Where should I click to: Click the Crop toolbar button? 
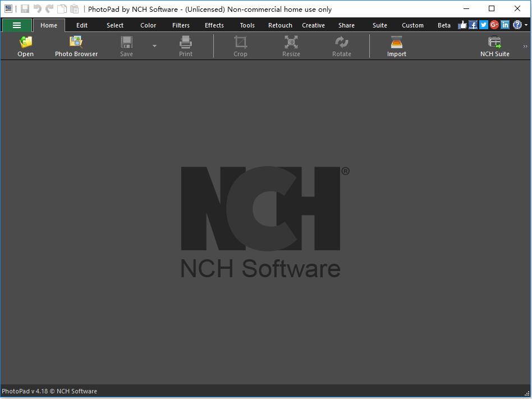tap(240, 46)
